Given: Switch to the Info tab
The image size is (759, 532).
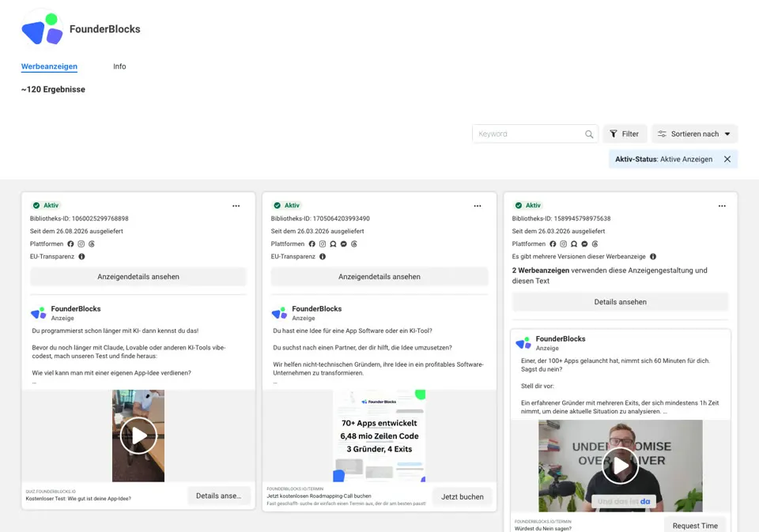Looking at the screenshot, I should click(x=119, y=66).
